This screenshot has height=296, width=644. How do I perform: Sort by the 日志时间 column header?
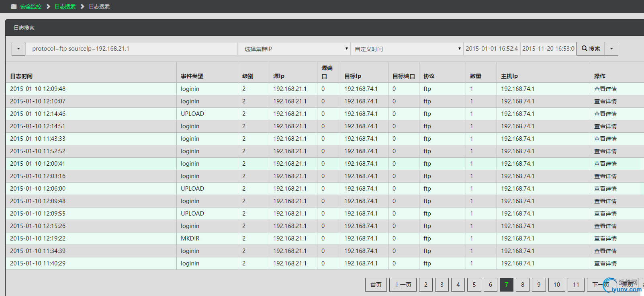21,76
